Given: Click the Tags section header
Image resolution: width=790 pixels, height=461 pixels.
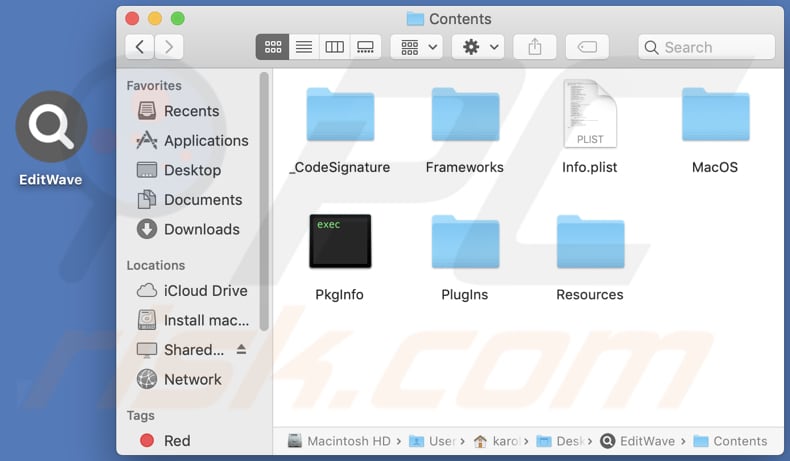Looking at the screenshot, I should (141, 416).
